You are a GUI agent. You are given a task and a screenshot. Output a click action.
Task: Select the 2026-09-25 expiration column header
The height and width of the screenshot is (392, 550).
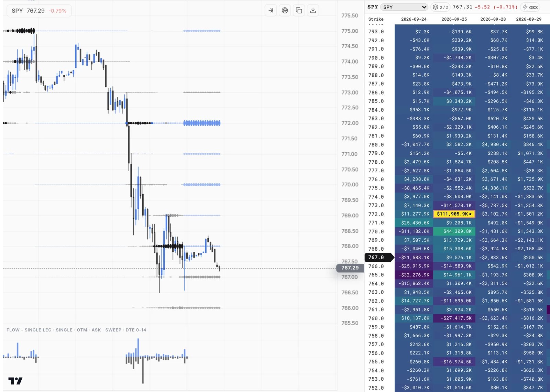pyautogui.click(x=454, y=19)
